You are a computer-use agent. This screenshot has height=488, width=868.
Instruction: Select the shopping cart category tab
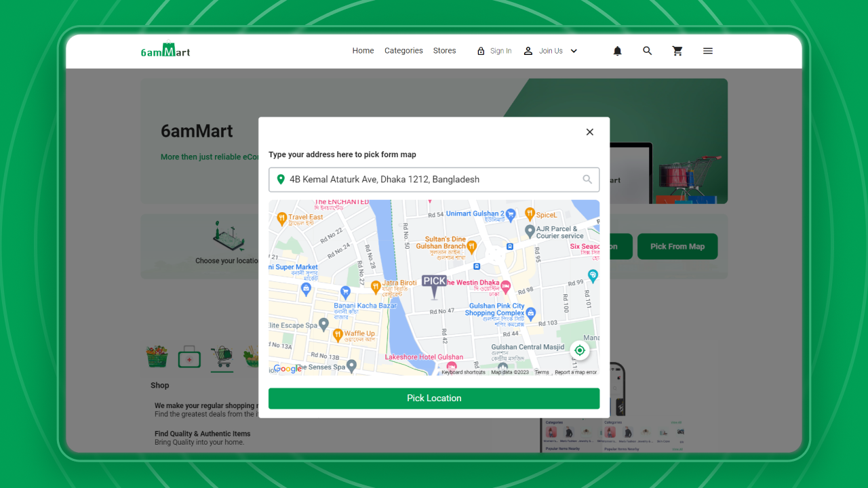coord(222,357)
